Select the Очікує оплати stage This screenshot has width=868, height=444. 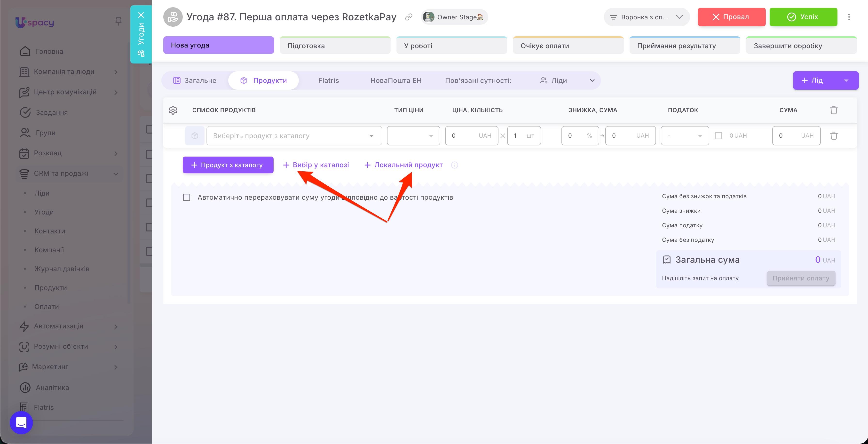click(x=568, y=46)
